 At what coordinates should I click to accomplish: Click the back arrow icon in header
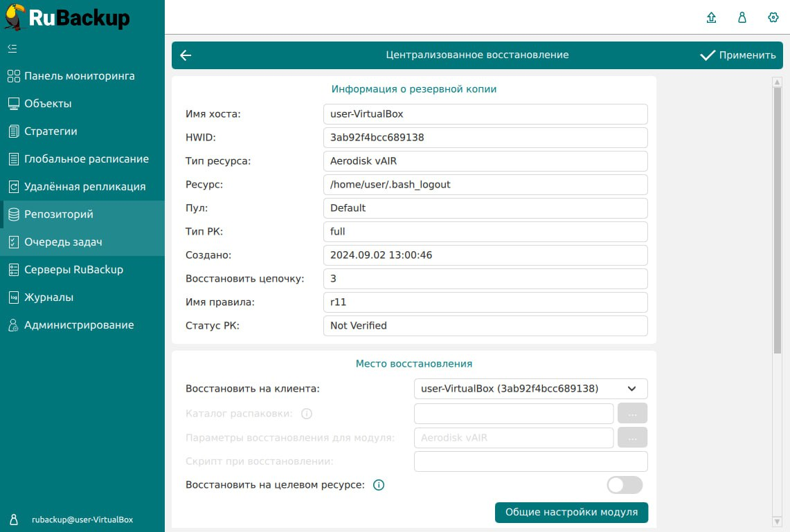point(186,55)
